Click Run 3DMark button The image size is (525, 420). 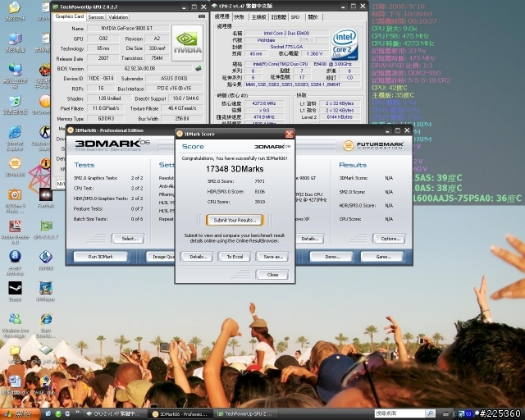tap(100, 257)
